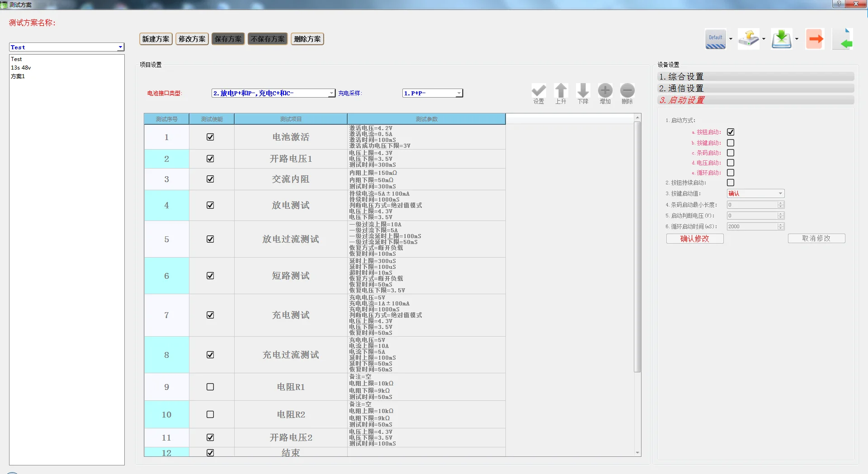Viewport: 868px width, 474px height.
Task: Click the test table vertical scrollbar
Action: click(637, 247)
